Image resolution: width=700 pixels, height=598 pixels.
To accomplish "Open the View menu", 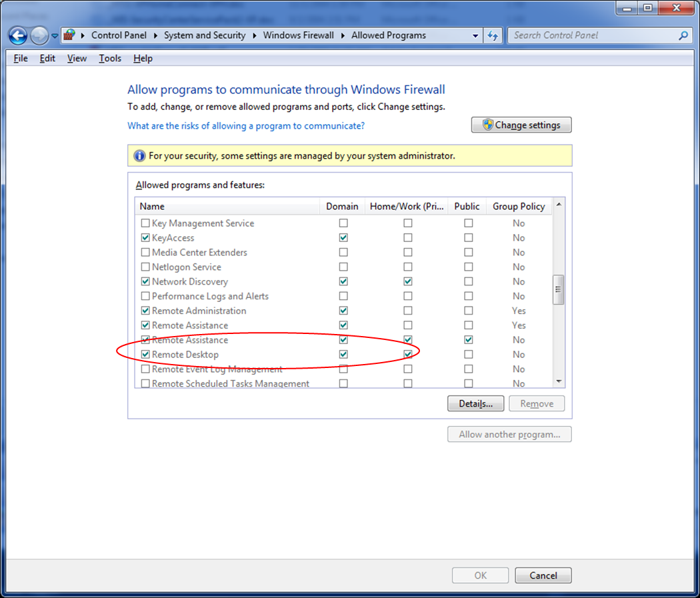I will point(77,59).
